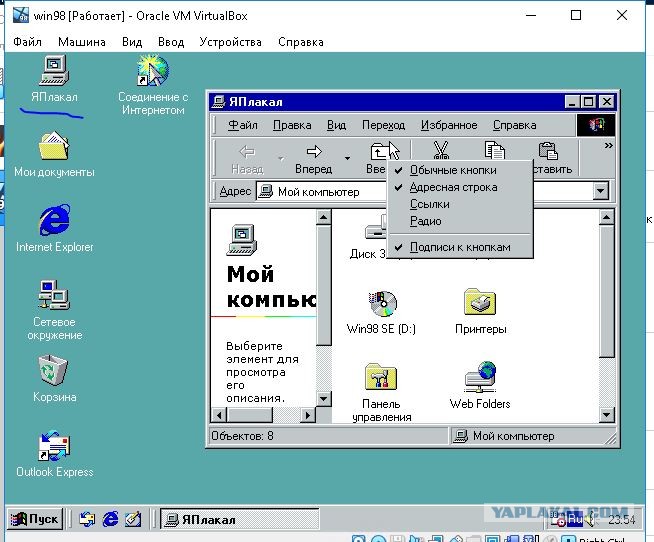The width and height of the screenshot is (654, 542).
Task: Open dropdown arrow next to Вперед
Action: 347,159
